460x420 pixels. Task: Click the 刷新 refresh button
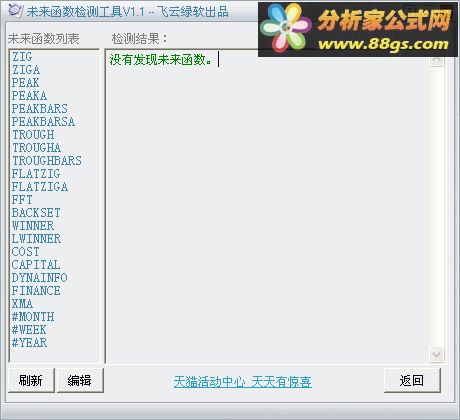tap(31, 380)
